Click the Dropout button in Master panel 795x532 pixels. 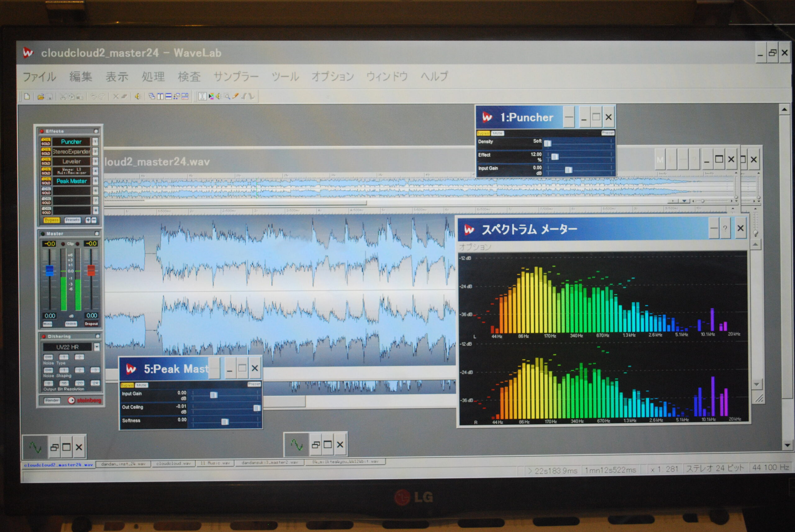(x=92, y=324)
